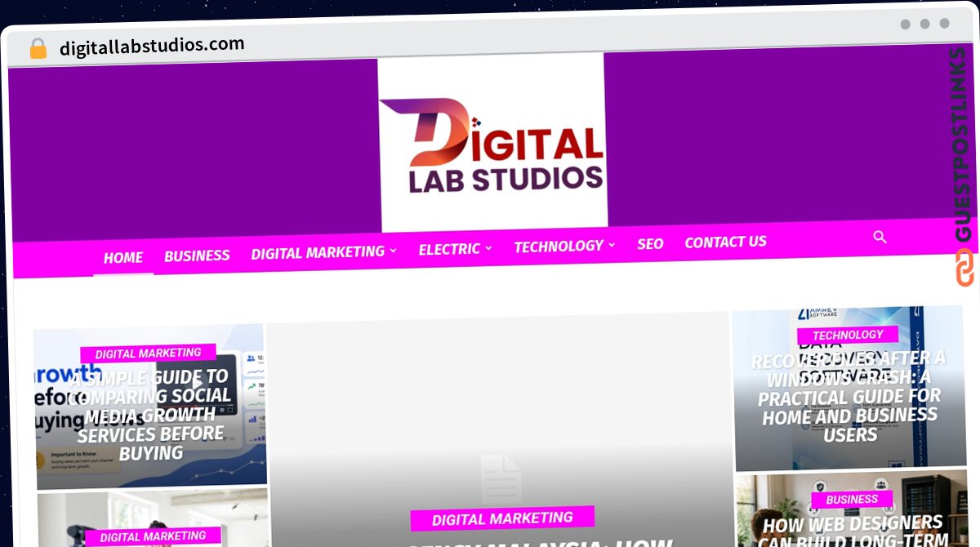Image resolution: width=980 pixels, height=547 pixels.
Task: Open the data recovery software thumbnail image
Action: (848, 389)
